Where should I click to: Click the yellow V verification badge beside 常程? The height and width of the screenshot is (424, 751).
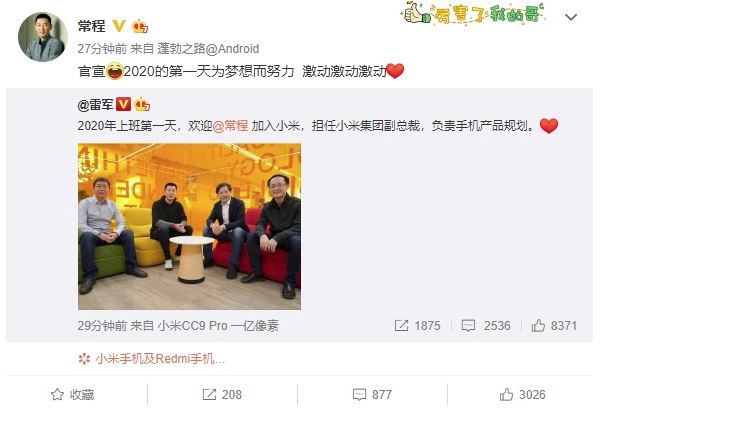pyautogui.click(x=118, y=25)
